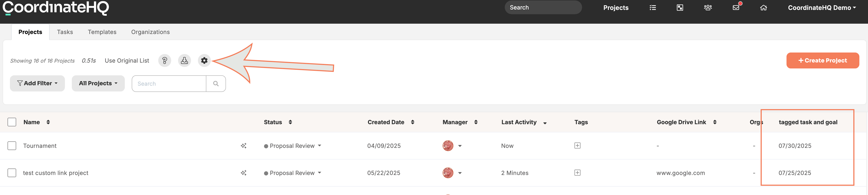The image size is (868, 195).
Task: Click the 05/22/2025 created date cell
Action: (x=384, y=173)
